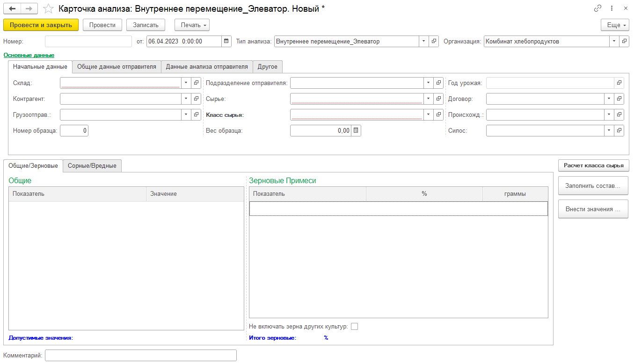Add card to favorites with star icon
The width and height of the screenshot is (634, 364).
click(48, 8)
